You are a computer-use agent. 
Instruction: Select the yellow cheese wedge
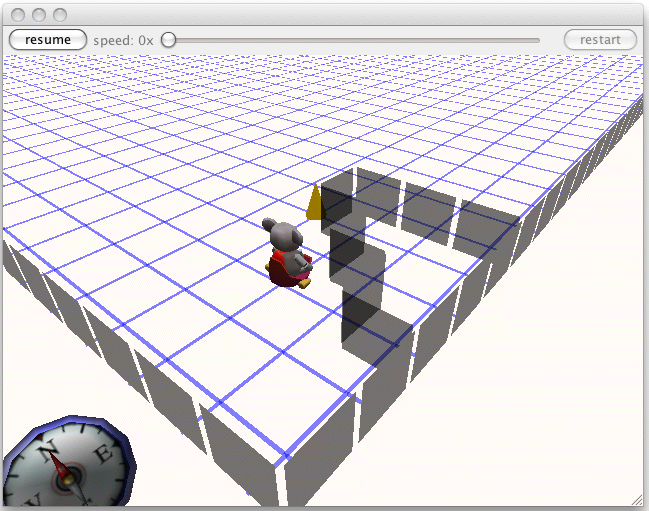pos(315,202)
